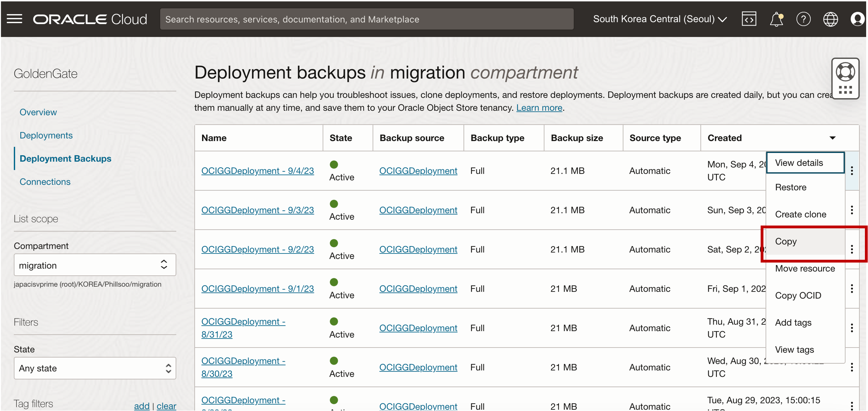Screen dimensions: 868x411
Task: Click the add tag filter link
Action: 142,406
